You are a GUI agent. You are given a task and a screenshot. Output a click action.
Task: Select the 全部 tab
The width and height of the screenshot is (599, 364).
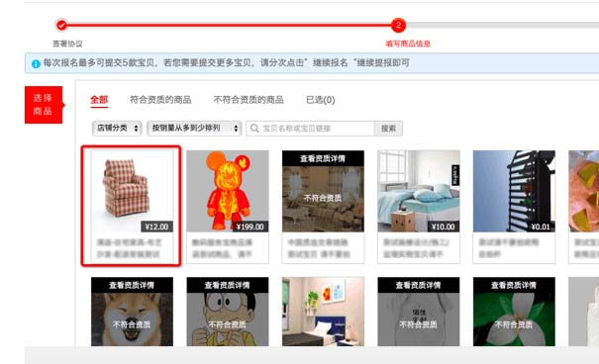[99, 100]
